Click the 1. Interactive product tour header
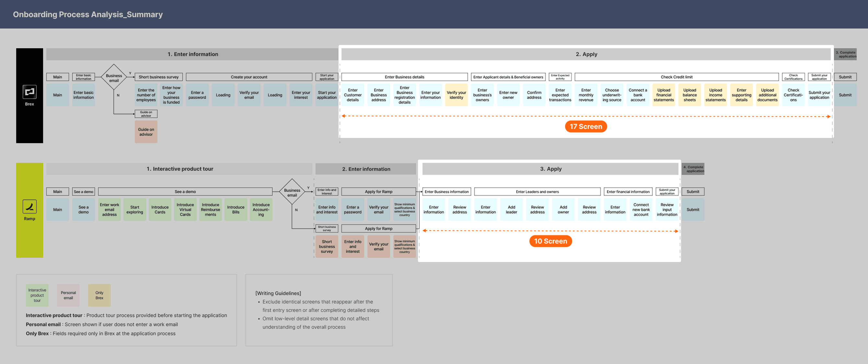 click(179, 169)
